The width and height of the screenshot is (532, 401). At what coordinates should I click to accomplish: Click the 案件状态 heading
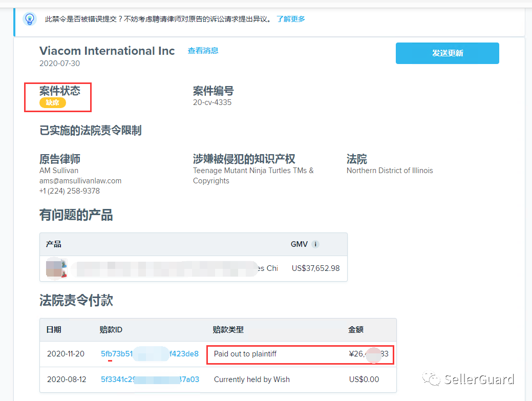[60, 91]
